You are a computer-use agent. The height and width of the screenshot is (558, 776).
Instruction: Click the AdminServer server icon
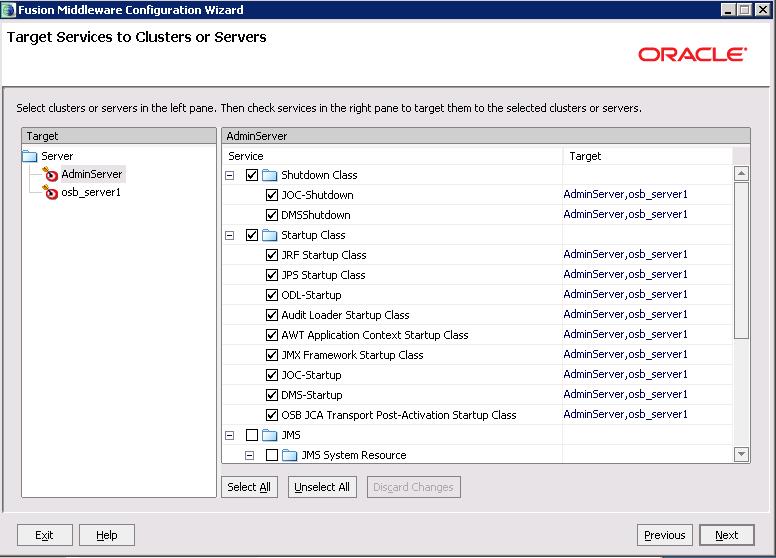pos(50,174)
